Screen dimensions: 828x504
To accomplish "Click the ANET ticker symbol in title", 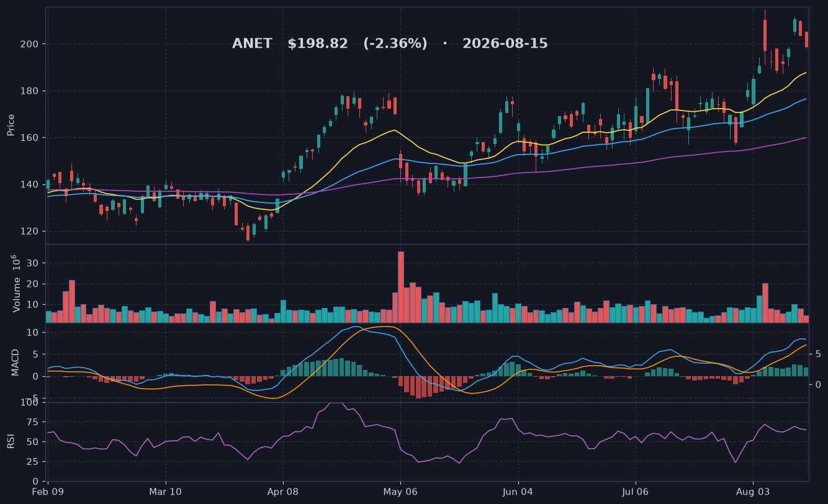I will coord(252,44).
